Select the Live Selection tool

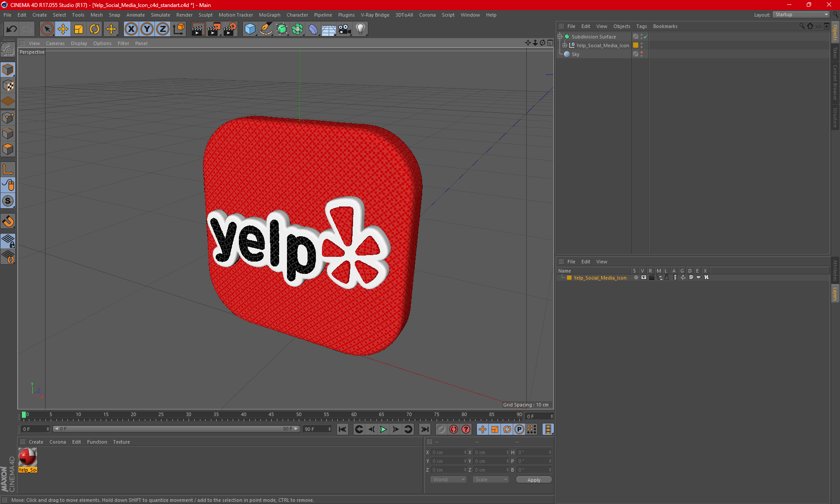point(47,29)
